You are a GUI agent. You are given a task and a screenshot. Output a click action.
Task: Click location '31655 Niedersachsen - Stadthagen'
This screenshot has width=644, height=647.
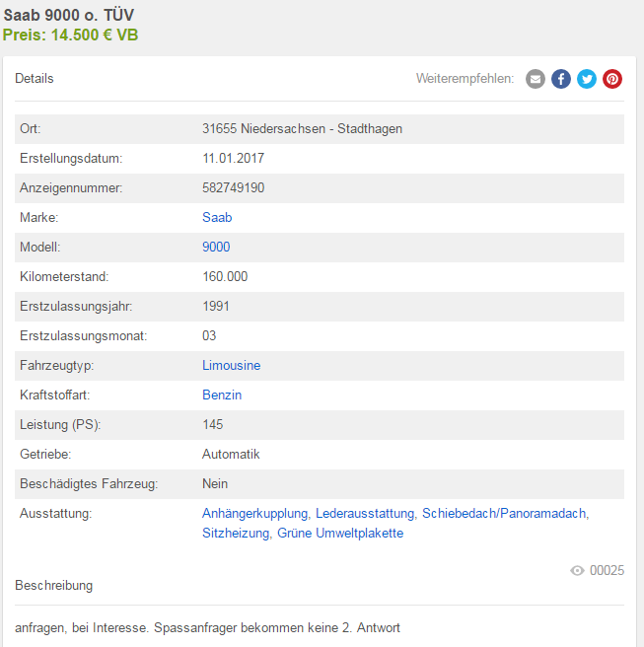click(302, 129)
